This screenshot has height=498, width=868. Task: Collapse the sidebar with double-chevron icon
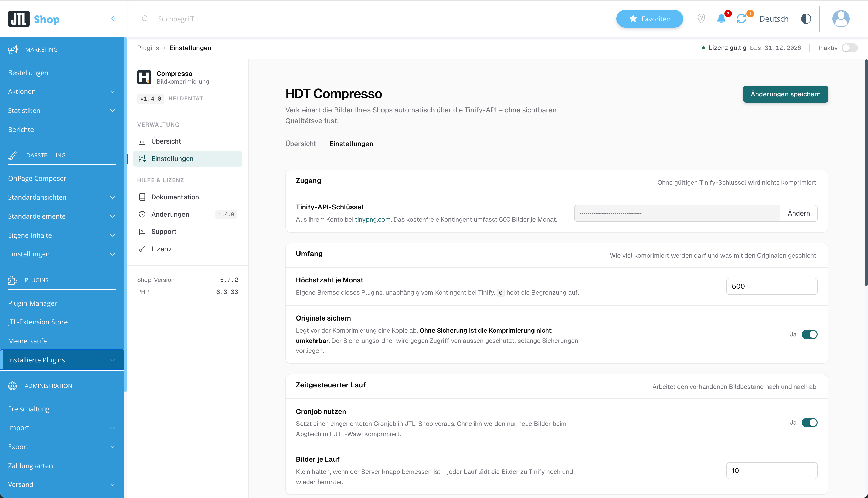tap(114, 19)
